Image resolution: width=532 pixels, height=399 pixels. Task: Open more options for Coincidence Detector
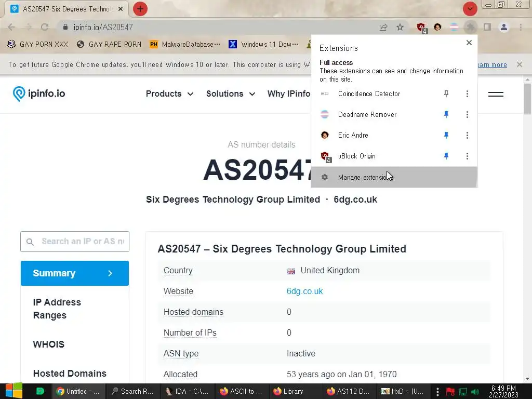(x=467, y=94)
